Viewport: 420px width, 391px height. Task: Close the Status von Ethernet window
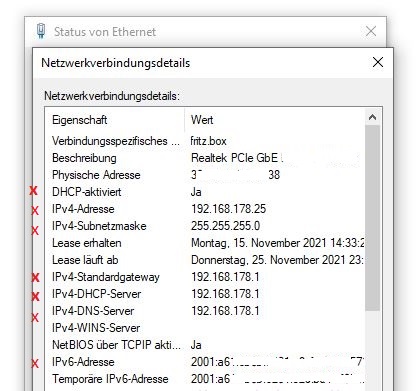(371, 31)
